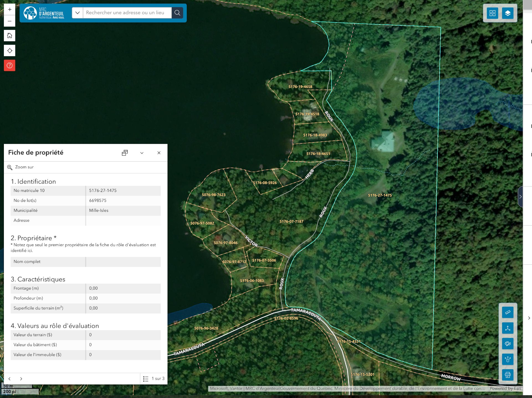This screenshot has height=398, width=532.
Task: Click the share arrows tool
Action: coord(508,360)
